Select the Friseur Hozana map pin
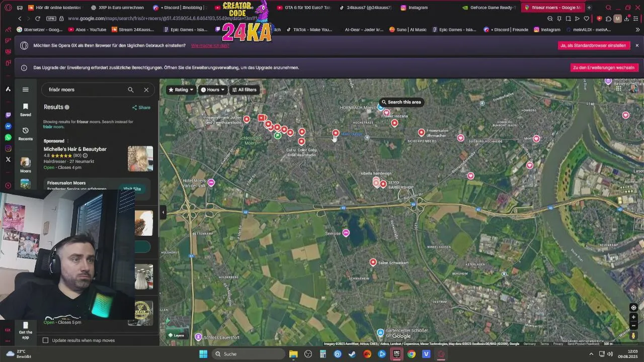The width and height of the screenshot is (644, 362). [x=394, y=123]
